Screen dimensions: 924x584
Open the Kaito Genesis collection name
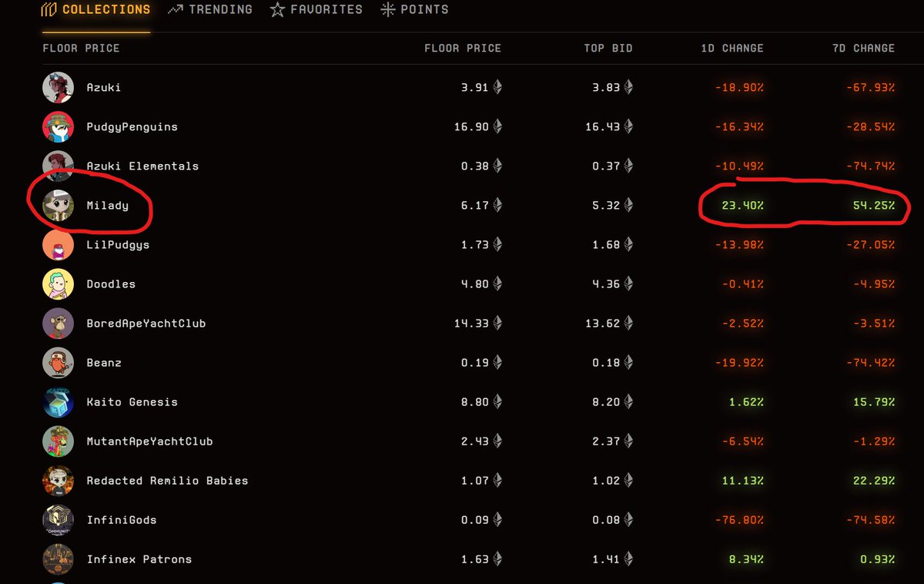point(132,402)
